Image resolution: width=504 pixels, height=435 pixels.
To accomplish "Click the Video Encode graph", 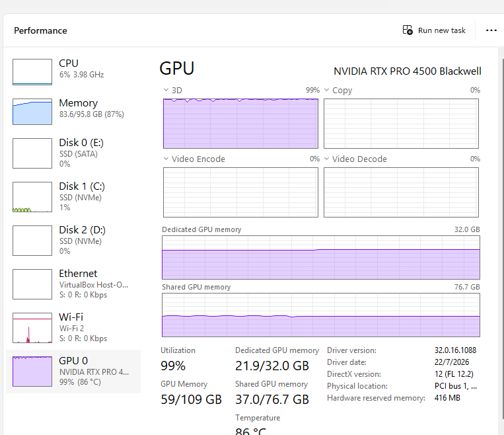I will point(240,192).
